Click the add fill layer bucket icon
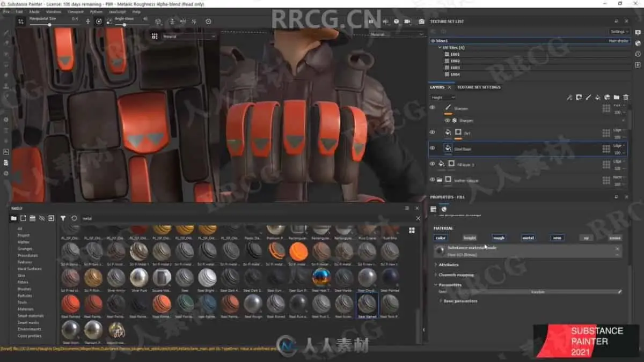Image resolution: width=644 pixels, height=362 pixels. pos(597,98)
